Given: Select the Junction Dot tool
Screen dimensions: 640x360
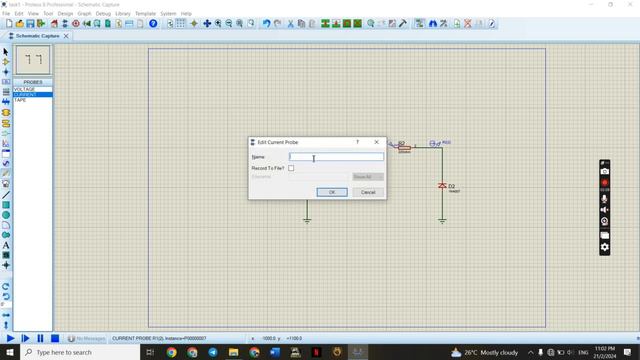Looking at the screenshot, I should click(x=6, y=72).
